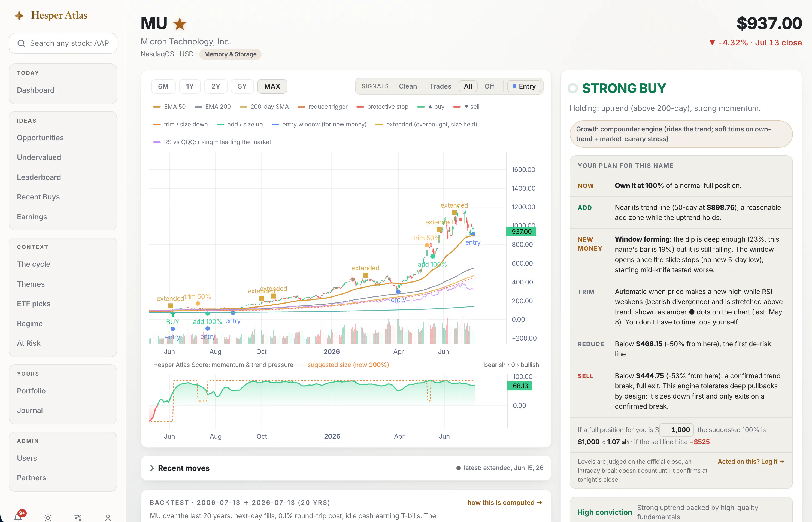Select the 2Y chart range
The height and width of the screenshot is (522, 812).
coord(216,86)
